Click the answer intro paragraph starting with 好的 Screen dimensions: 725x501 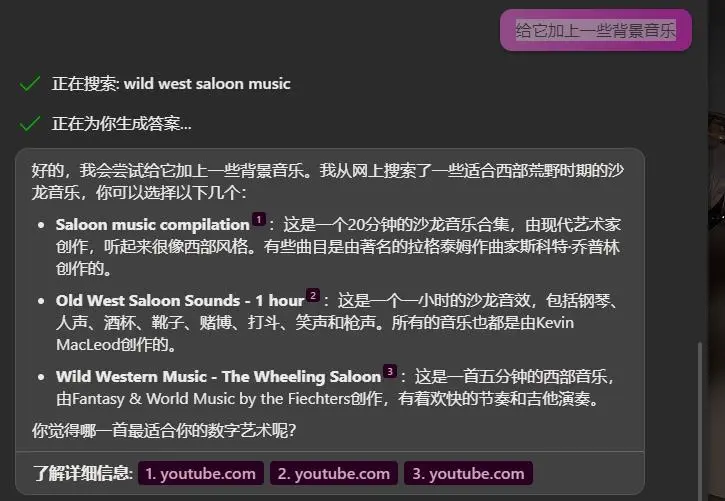click(x=327, y=181)
